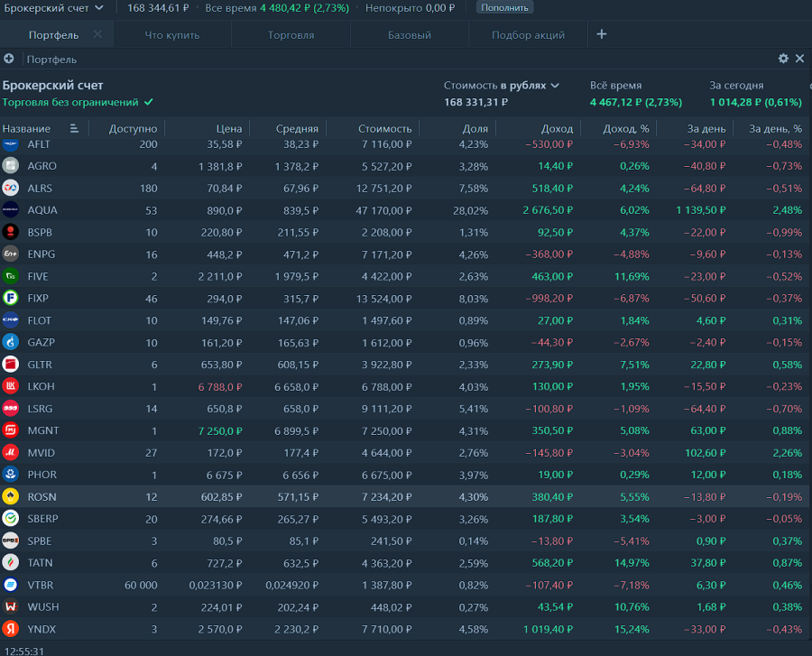Sort by the Цена column header
The width and height of the screenshot is (812, 656).
pyautogui.click(x=229, y=129)
